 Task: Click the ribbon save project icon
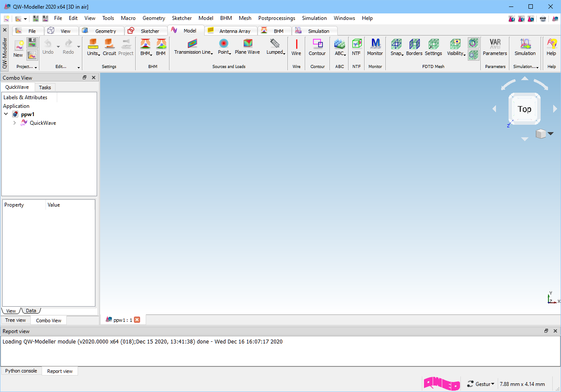(32, 43)
